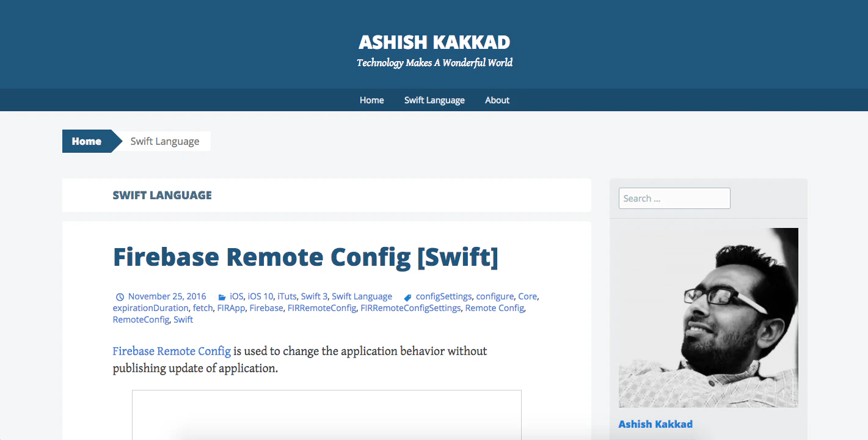
Task: Open the FIRRemoteConfigSettings tag
Action: coord(410,307)
